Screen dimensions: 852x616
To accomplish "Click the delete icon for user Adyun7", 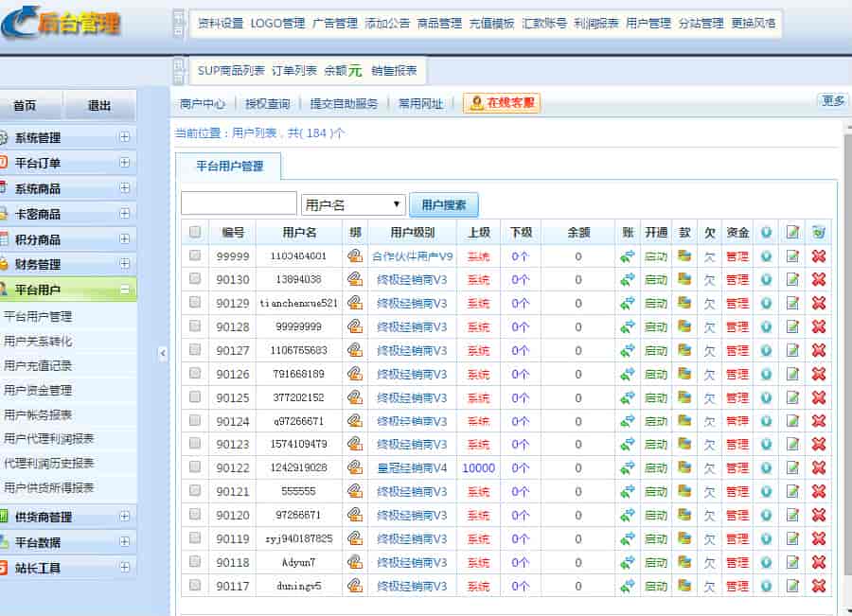I will (819, 562).
